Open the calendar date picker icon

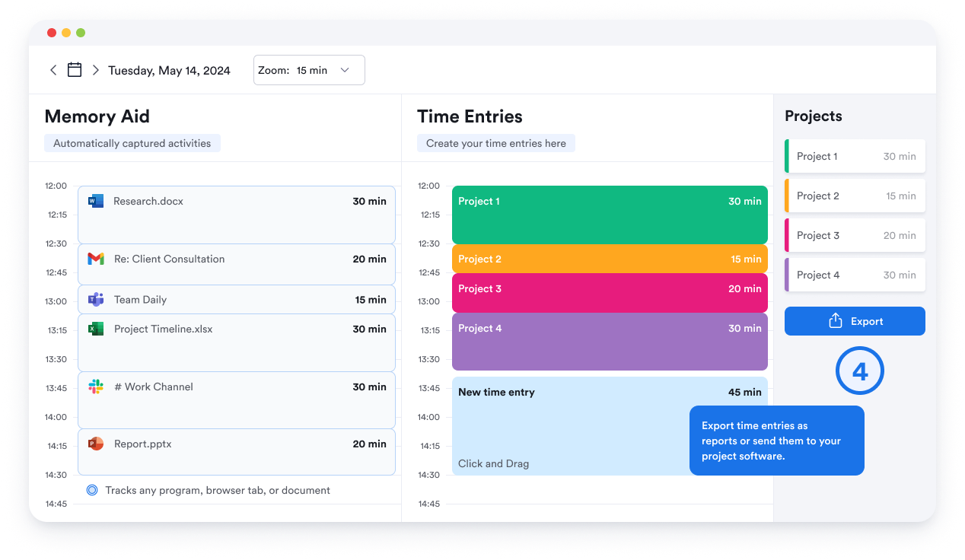tap(75, 70)
